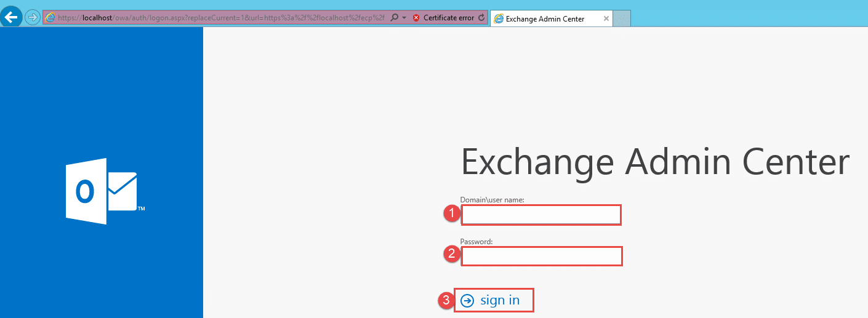868x318 pixels.
Task: Click the Domain\user name input field
Action: click(541, 215)
